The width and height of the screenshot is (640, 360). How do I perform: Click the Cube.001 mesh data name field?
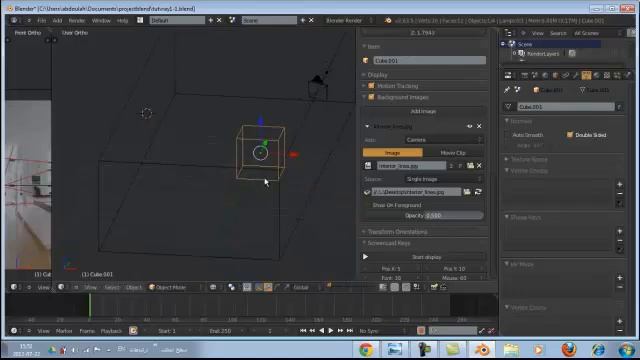point(566,107)
